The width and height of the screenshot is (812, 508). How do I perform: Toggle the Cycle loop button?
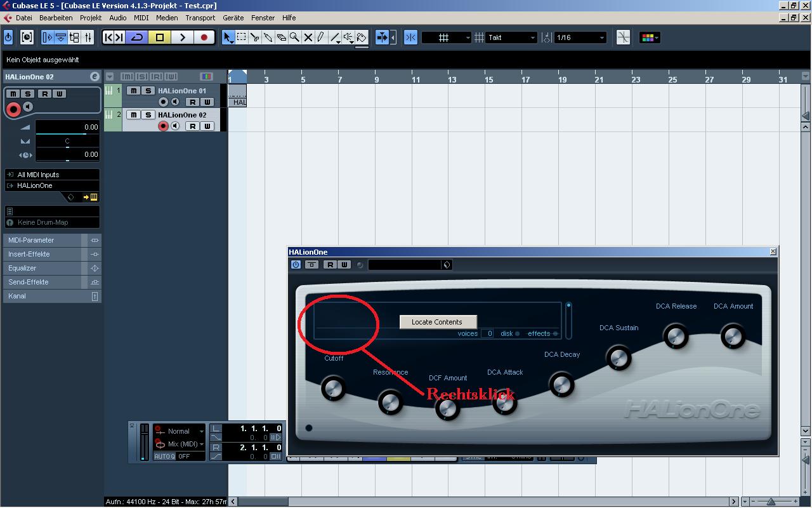[x=137, y=37]
